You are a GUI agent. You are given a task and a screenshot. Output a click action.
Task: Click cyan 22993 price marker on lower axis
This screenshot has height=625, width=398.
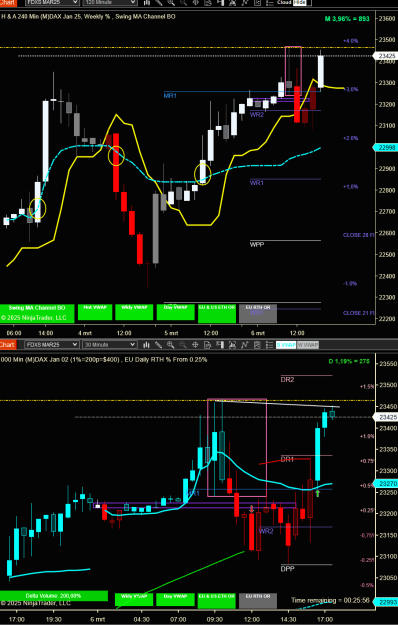[x=386, y=603]
